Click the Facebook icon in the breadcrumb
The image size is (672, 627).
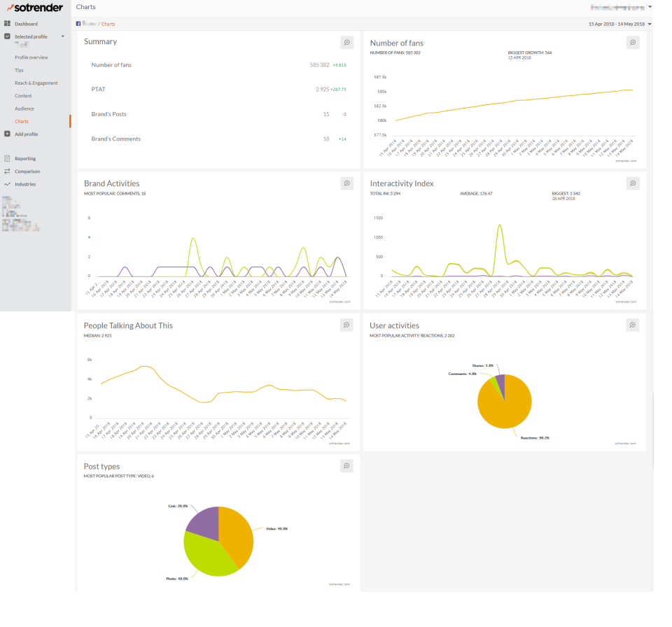(x=78, y=23)
